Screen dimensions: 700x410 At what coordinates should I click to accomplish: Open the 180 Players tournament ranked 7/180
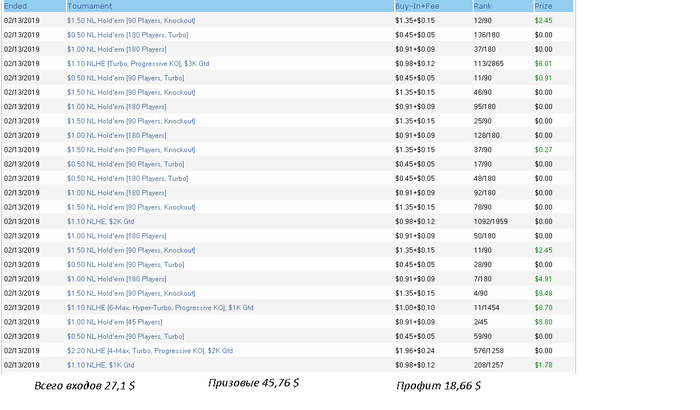(x=117, y=279)
